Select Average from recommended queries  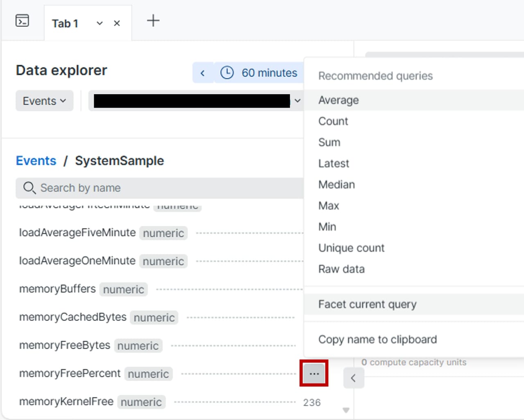click(339, 100)
